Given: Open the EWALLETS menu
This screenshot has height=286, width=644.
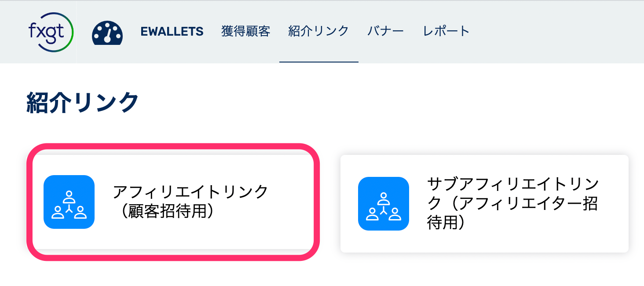Looking at the screenshot, I should pyautogui.click(x=172, y=31).
